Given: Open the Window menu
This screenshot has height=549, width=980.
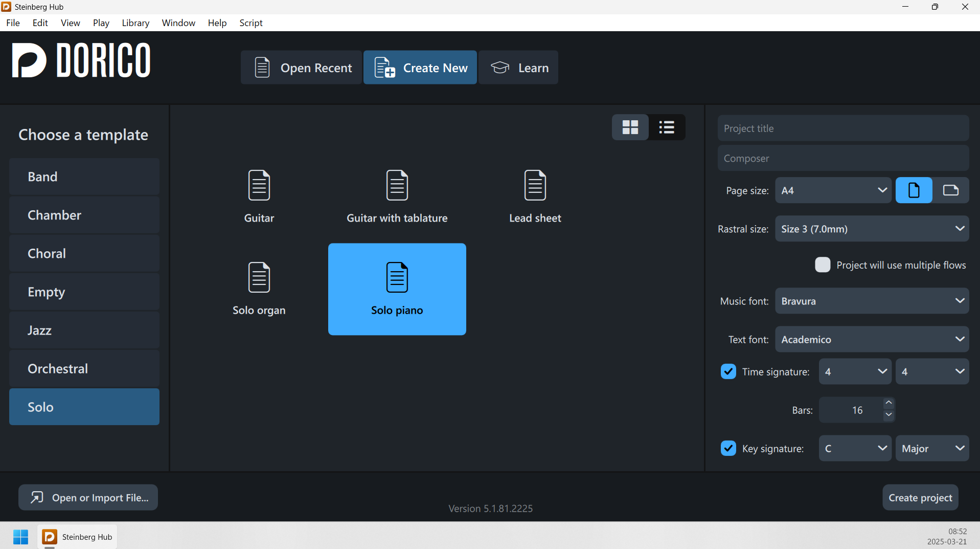Looking at the screenshot, I should click(178, 23).
